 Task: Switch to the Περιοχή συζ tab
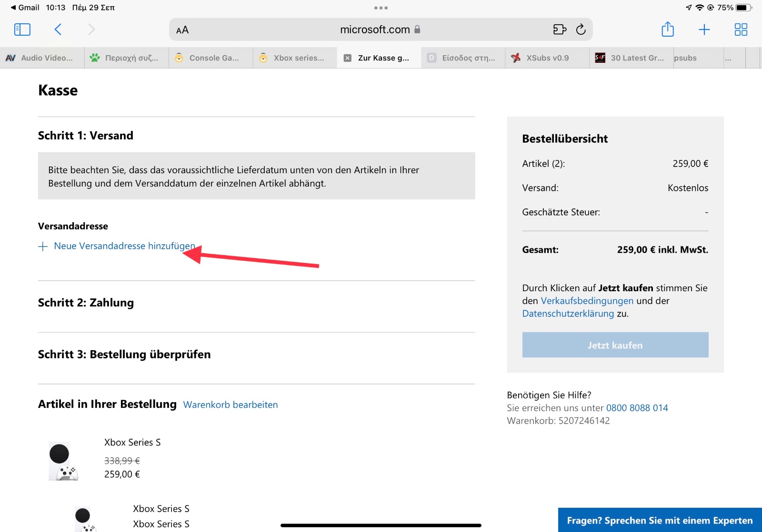[x=127, y=58]
